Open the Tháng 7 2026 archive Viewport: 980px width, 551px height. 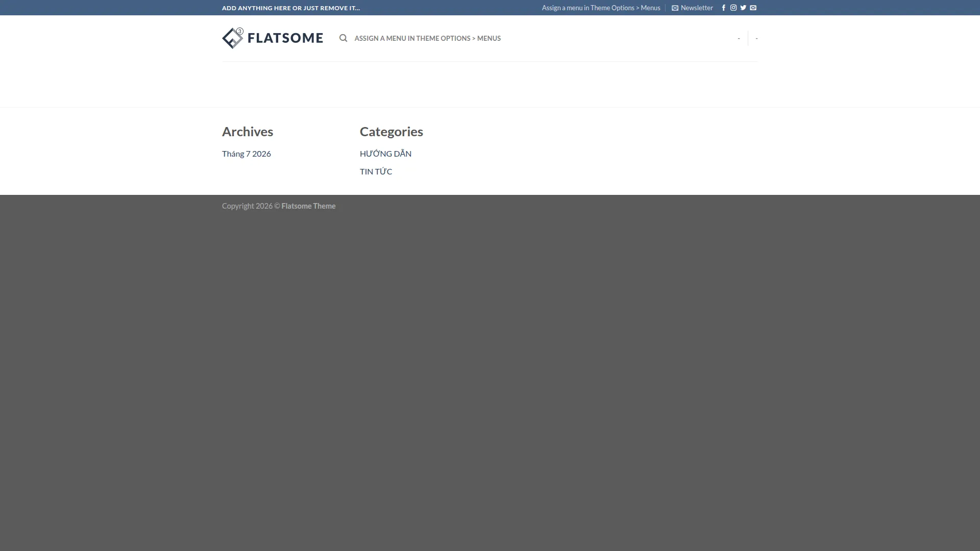[247, 154]
